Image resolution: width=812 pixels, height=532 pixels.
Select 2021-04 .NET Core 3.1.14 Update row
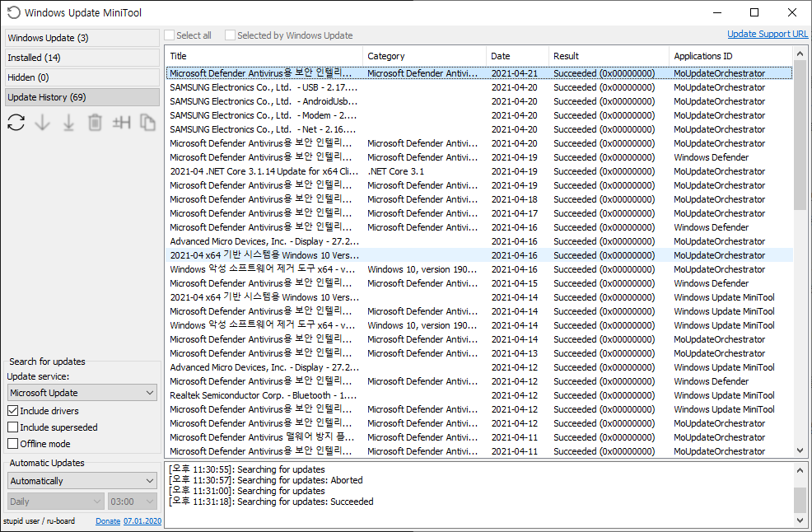479,171
